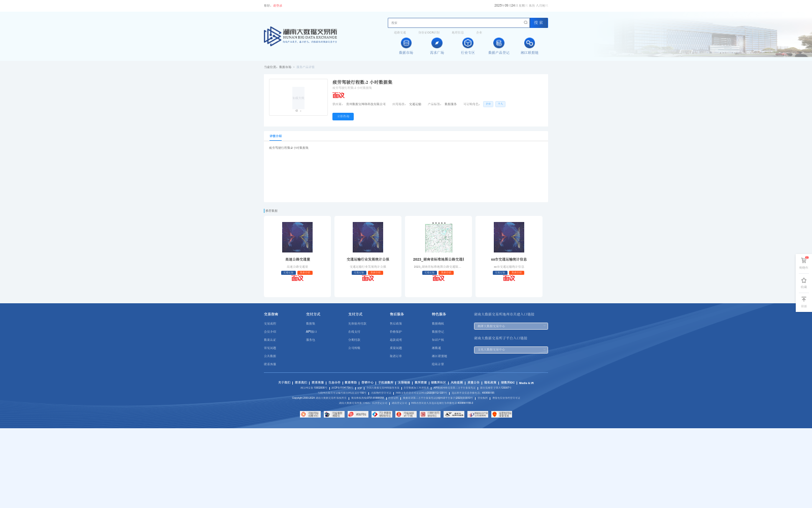Screen dimensions: 812x508
Task: Open the 交通运输行业发展统计公报 card image
Action: (x=368, y=237)
